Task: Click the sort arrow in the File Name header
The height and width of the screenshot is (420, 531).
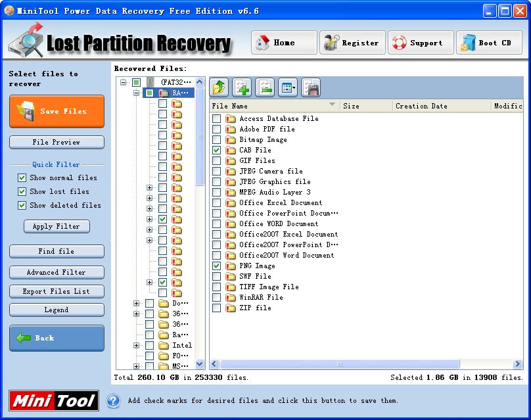Action: click(332, 105)
